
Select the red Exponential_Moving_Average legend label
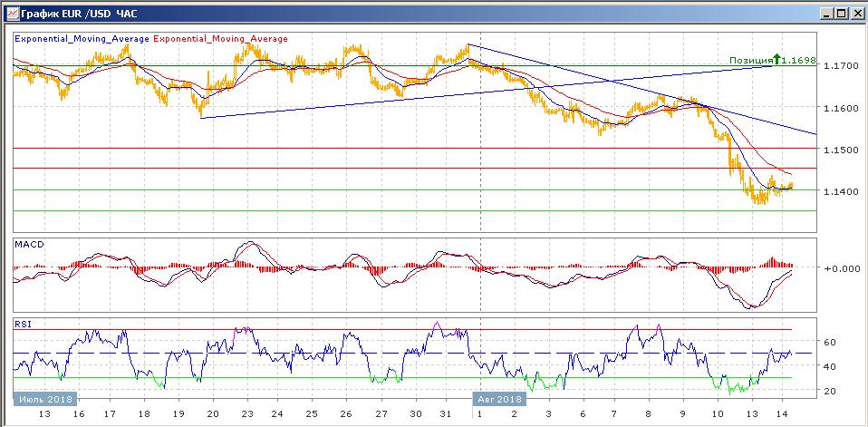pos(221,39)
